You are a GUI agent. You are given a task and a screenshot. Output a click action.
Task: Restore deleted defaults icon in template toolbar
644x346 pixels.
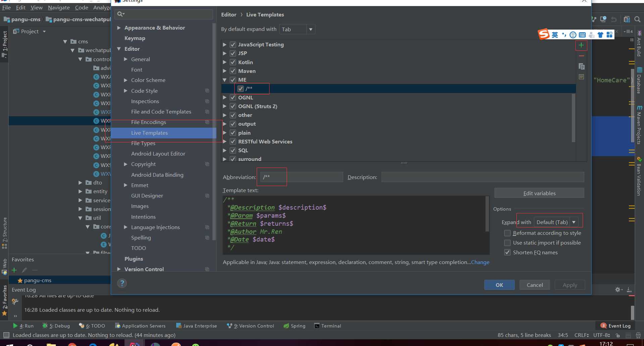coord(581,77)
